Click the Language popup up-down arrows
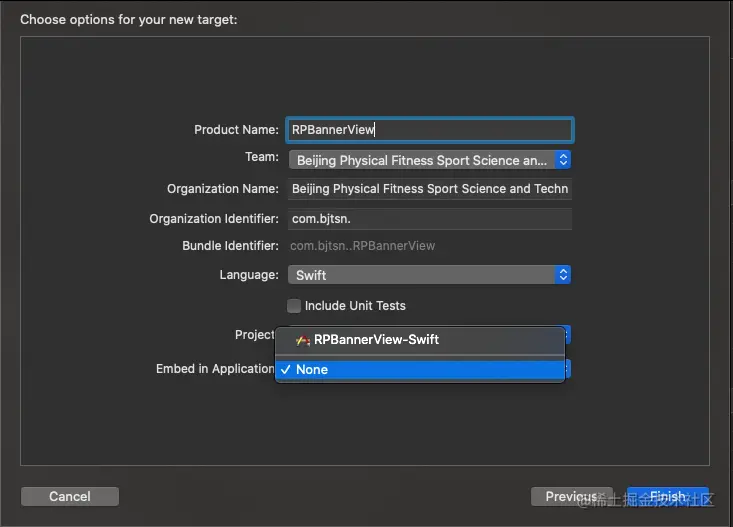Viewport: 733px width, 527px height. pos(563,275)
